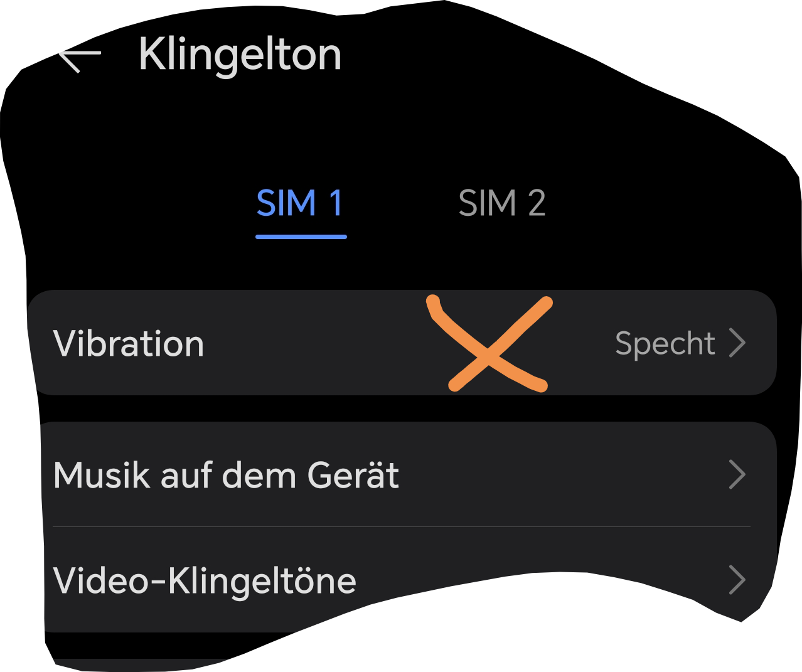This screenshot has height=672, width=802.
Task: Click the word Musik in the list
Action: point(102,475)
